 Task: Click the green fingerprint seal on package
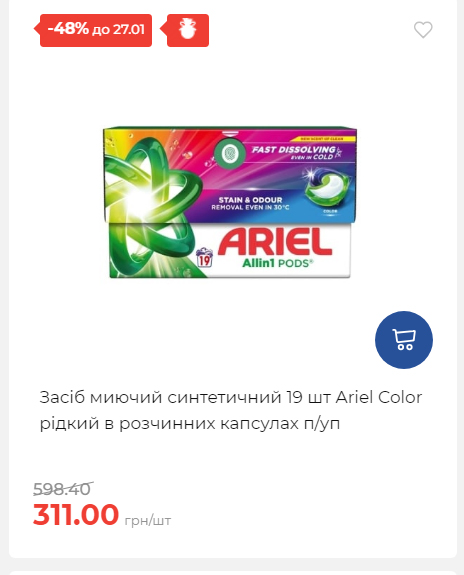229,153
